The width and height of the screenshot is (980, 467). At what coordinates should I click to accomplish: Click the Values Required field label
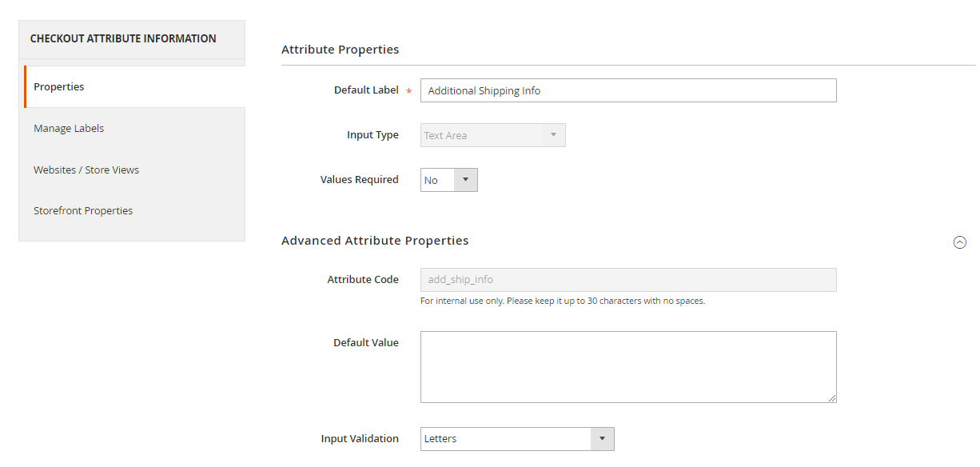359,180
